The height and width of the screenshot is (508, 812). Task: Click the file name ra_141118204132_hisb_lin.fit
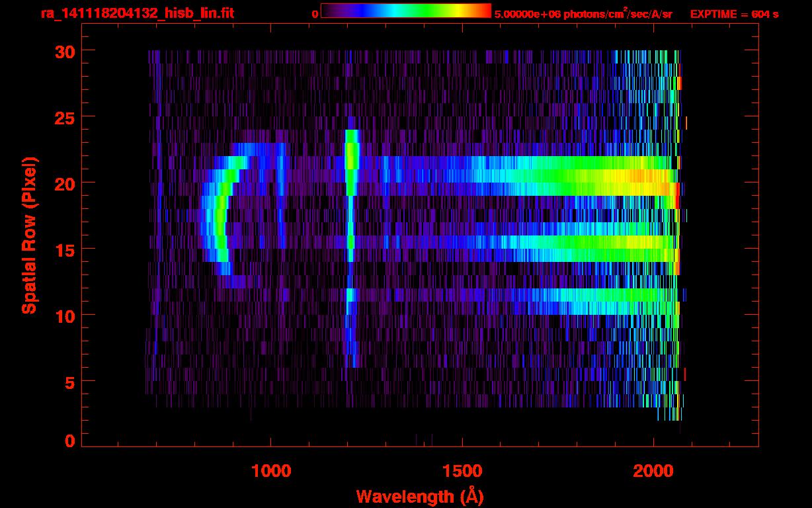click(x=137, y=13)
